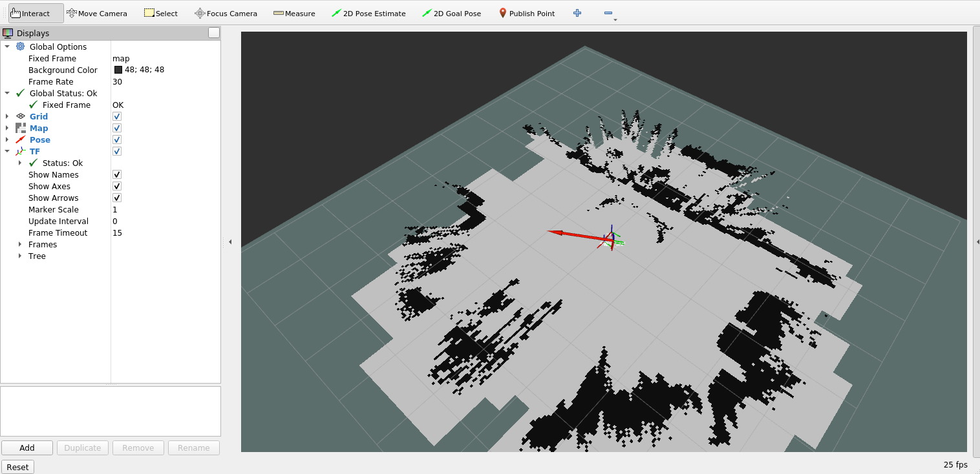
Task: Activate the Move Camera tool
Action: click(x=96, y=14)
